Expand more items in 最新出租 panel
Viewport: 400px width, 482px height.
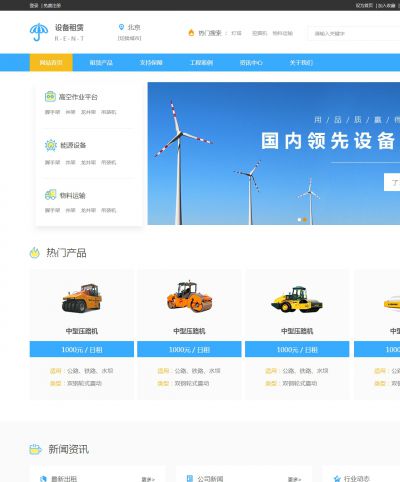pos(148,479)
